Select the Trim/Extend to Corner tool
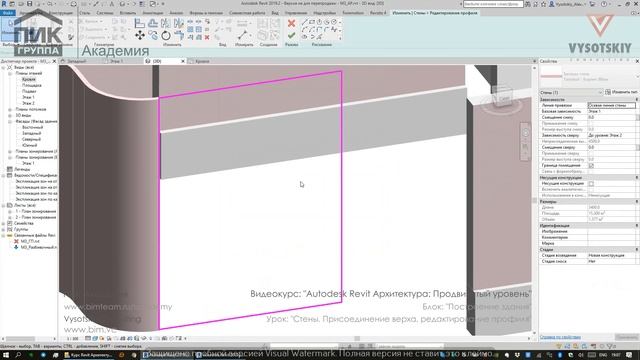Viewport: 640px width, 360px height. pos(178,36)
